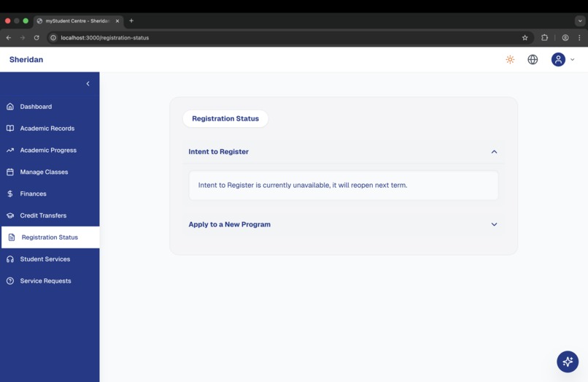Image resolution: width=588 pixels, height=382 pixels.
Task: Collapse the sidebar with the left chevron
Action: click(x=88, y=84)
